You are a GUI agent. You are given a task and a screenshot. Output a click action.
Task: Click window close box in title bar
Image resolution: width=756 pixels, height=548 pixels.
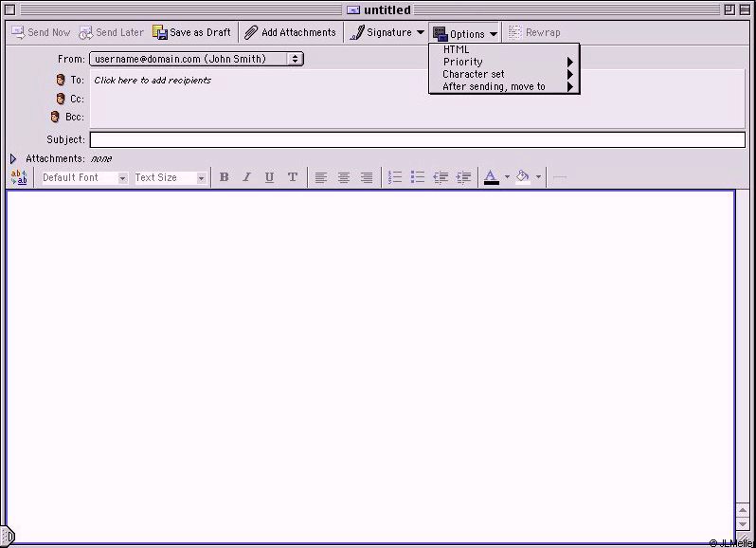(9, 9)
